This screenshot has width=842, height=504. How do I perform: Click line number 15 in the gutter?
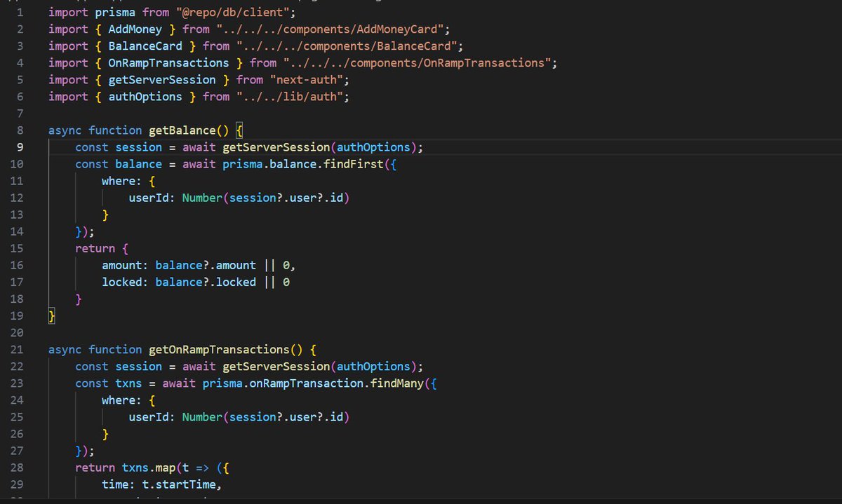point(17,248)
